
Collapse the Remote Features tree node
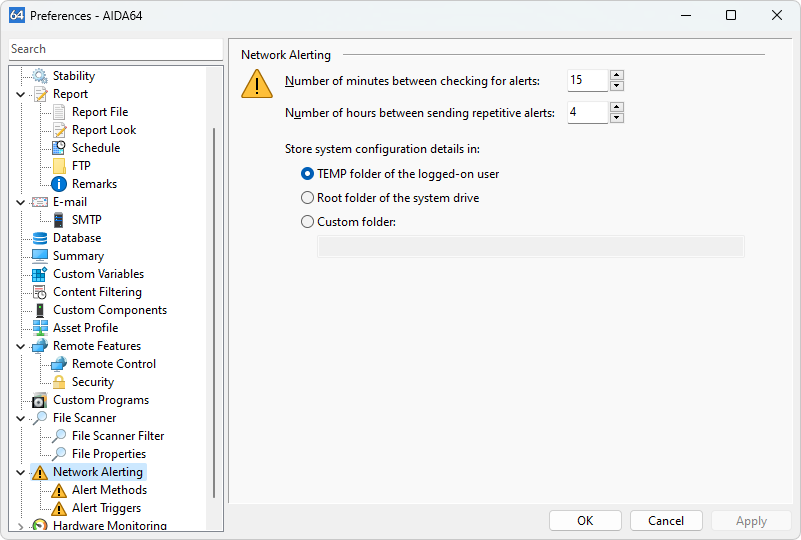20,346
